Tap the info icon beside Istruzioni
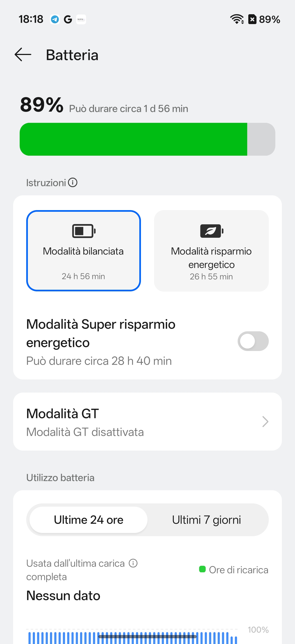Viewport: 295px width, 644px height. pos(73,182)
